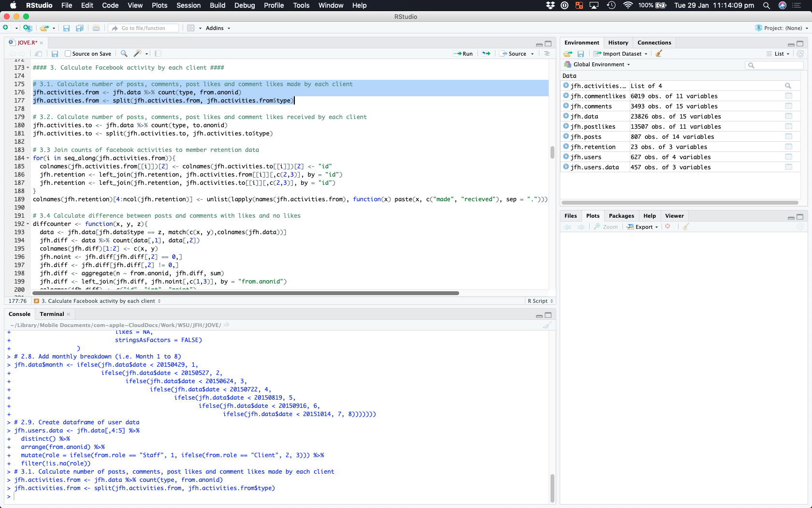
Task: Open the code tools magic wand icon
Action: (x=138, y=54)
